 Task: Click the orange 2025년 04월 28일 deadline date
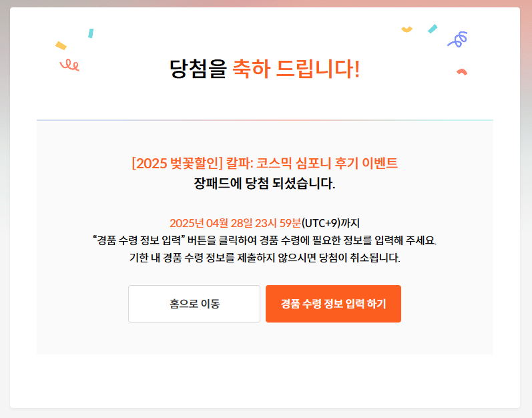[235, 223]
